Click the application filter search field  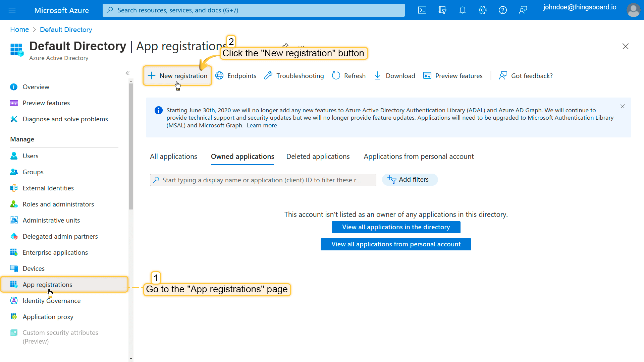tap(263, 180)
